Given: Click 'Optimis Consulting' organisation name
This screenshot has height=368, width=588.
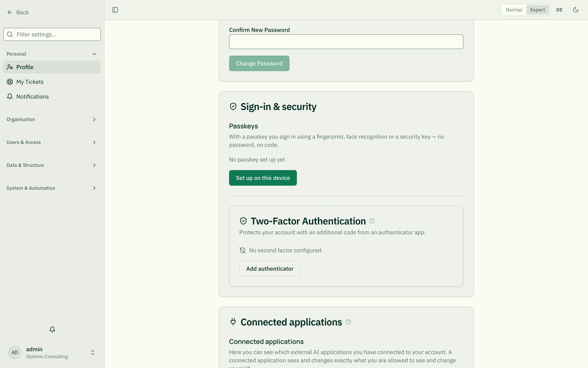Looking at the screenshot, I should pyautogui.click(x=47, y=356).
